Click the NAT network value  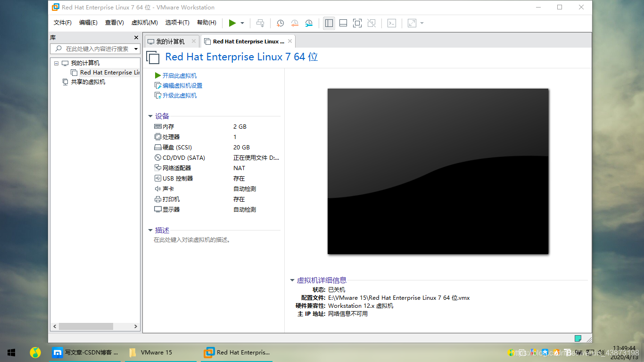coord(239,168)
